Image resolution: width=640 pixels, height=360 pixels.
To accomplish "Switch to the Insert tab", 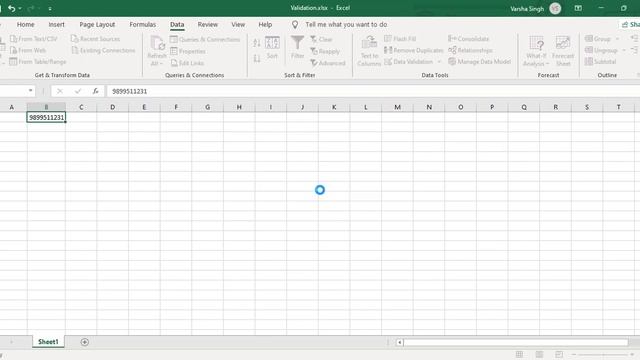I will pyautogui.click(x=56, y=24).
